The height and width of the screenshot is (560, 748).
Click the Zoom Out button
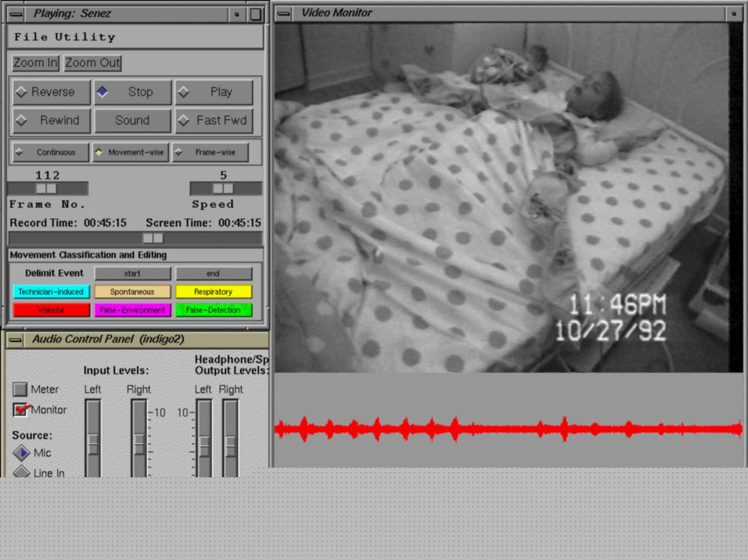tap(93, 63)
